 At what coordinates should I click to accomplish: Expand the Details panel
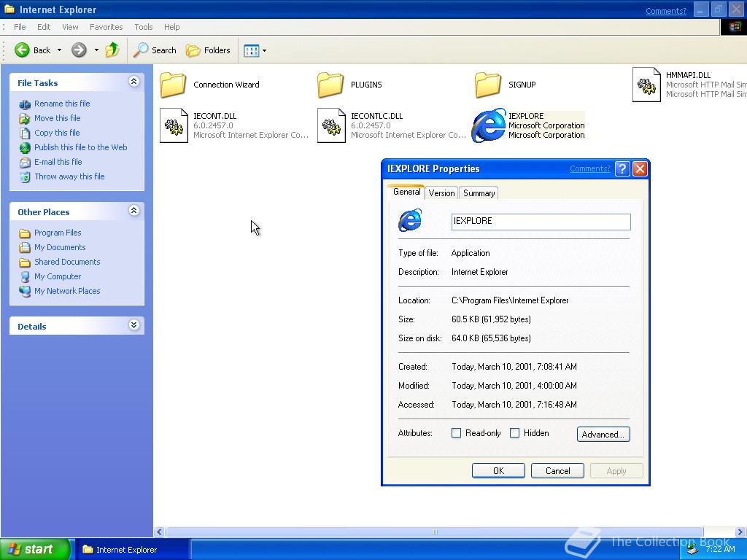click(134, 325)
